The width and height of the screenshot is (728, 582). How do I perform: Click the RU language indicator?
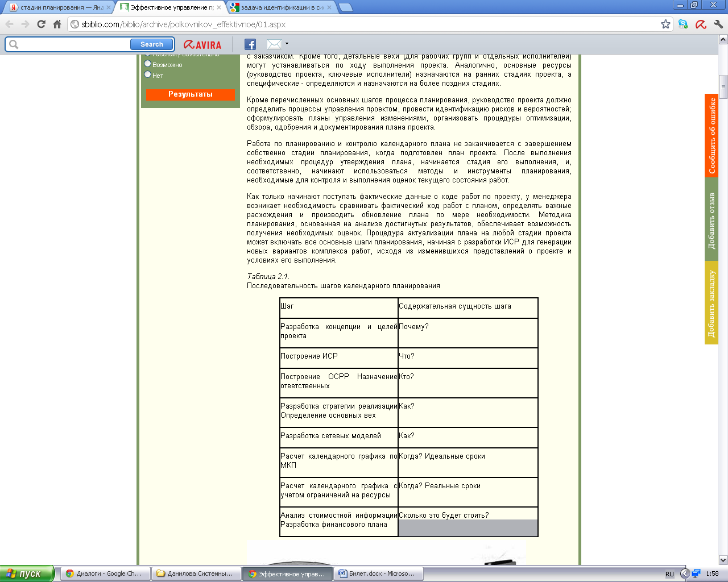click(x=669, y=574)
